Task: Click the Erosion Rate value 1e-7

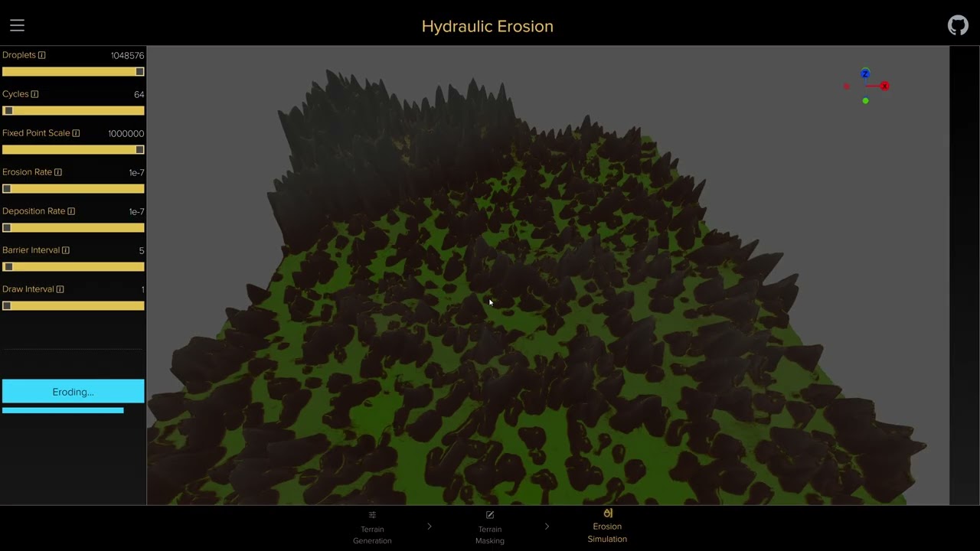Action: [x=136, y=173]
